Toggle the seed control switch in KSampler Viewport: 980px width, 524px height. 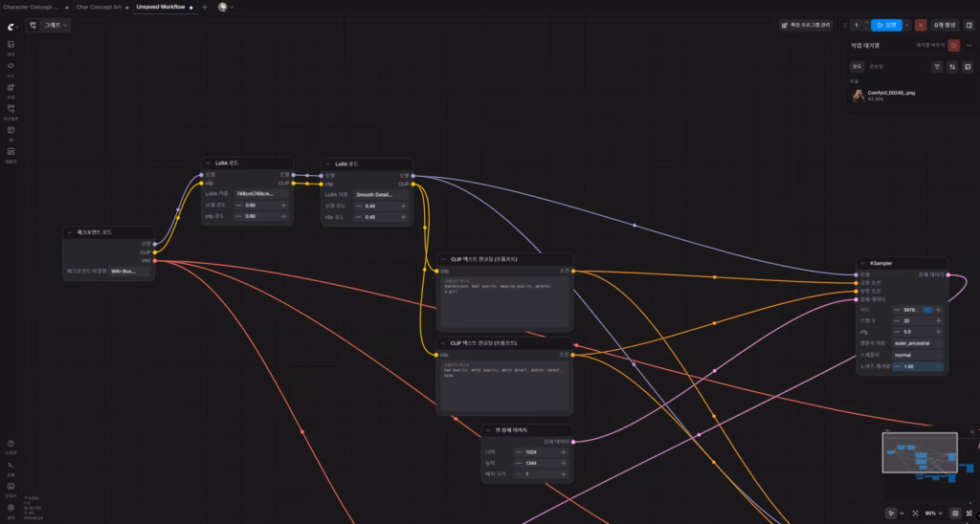click(x=925, y=310)
